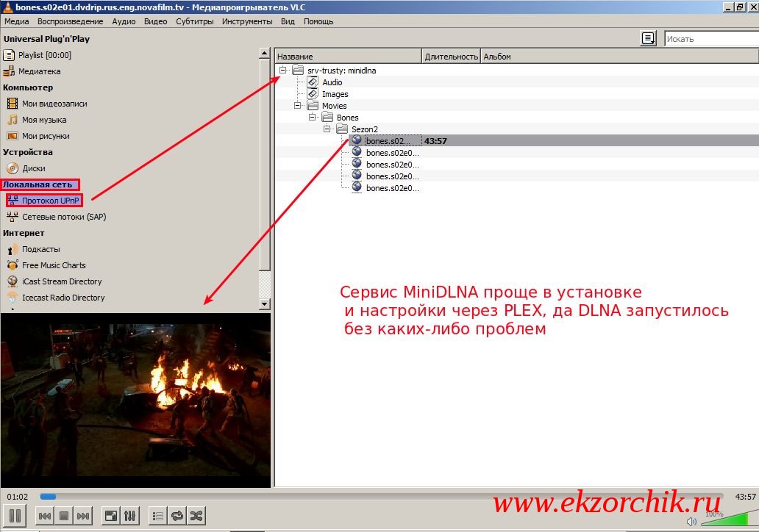Open Подкасты in the sidebar
The image size is (759, 532).
pos(40,249)
